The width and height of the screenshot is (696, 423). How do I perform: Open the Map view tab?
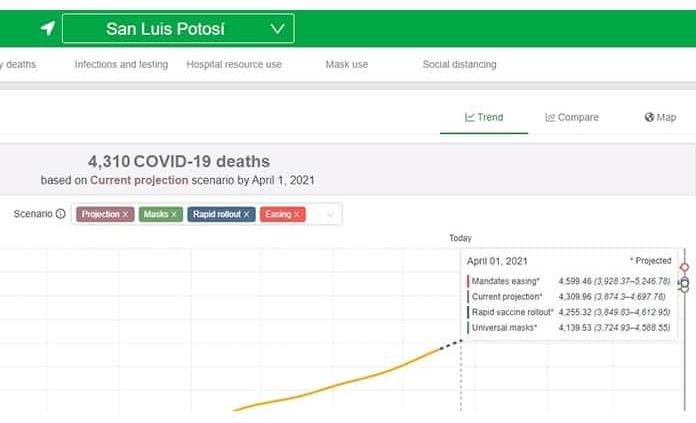click(x=660, y=117)
